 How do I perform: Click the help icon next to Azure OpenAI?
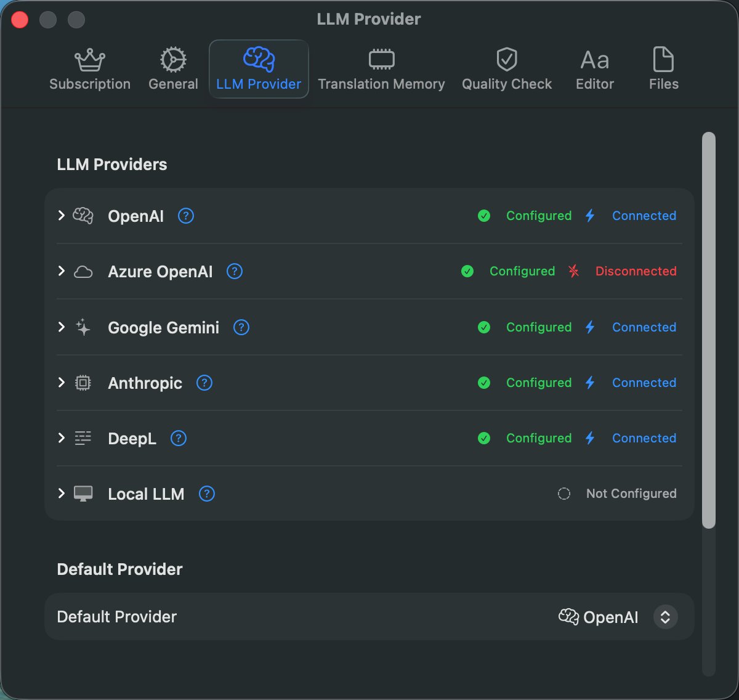click(x=235, y=271)
